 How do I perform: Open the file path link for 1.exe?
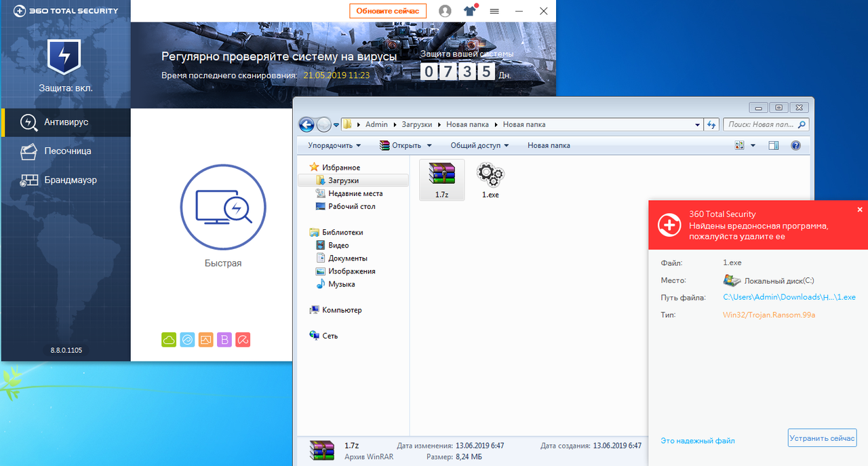[789, 297]
